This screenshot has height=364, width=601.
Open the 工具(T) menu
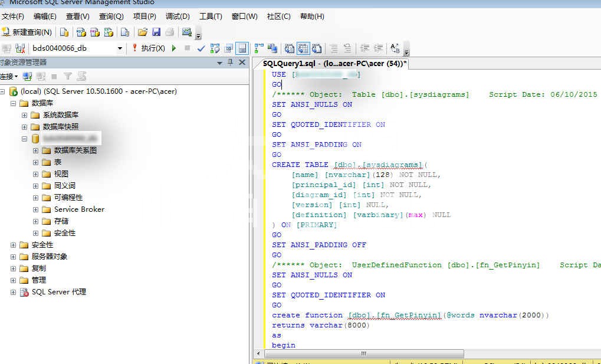(211, 17)
